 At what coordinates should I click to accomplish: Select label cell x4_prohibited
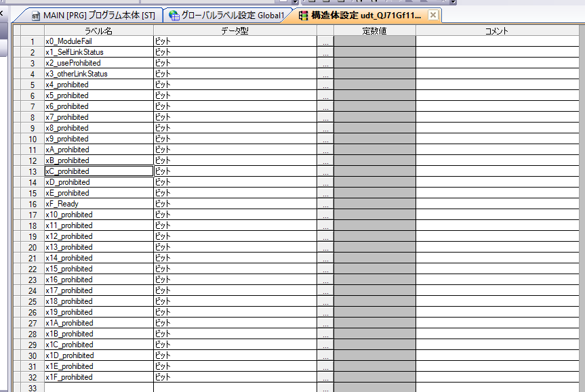(99, 85)
